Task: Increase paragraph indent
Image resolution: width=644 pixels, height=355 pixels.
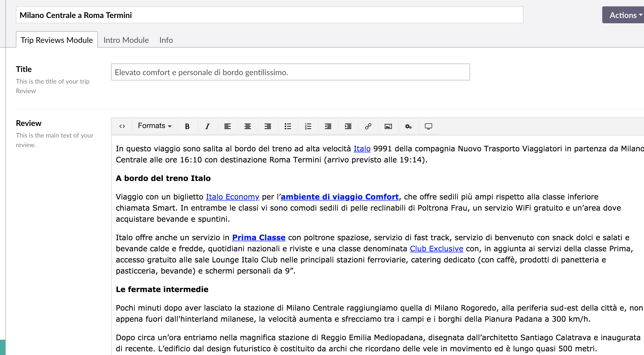Action: [x=348, y=126]
